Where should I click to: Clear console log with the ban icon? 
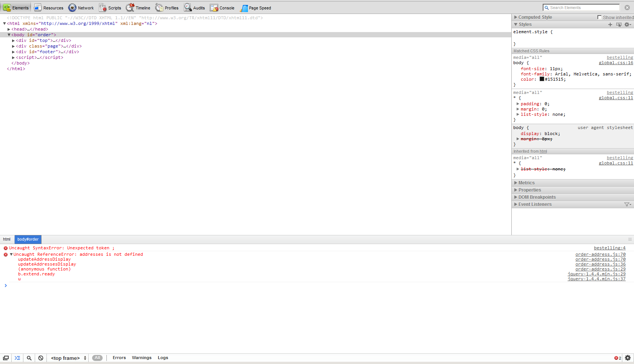(41, 358)
